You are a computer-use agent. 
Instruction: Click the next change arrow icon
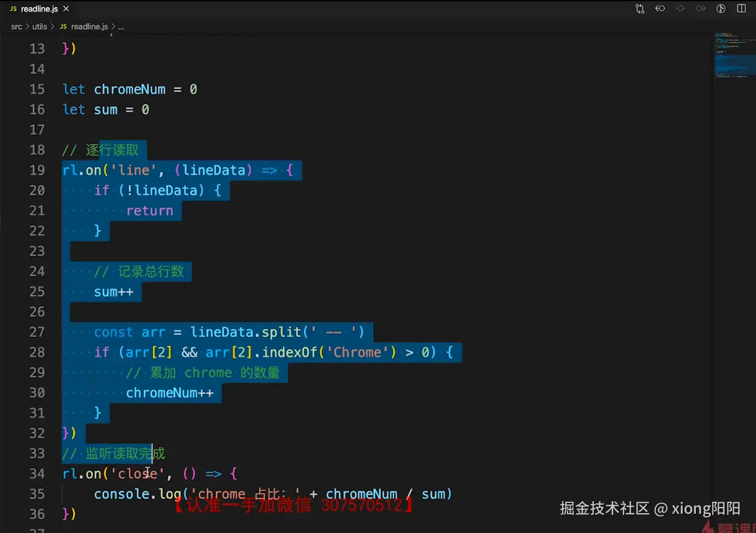701,8
